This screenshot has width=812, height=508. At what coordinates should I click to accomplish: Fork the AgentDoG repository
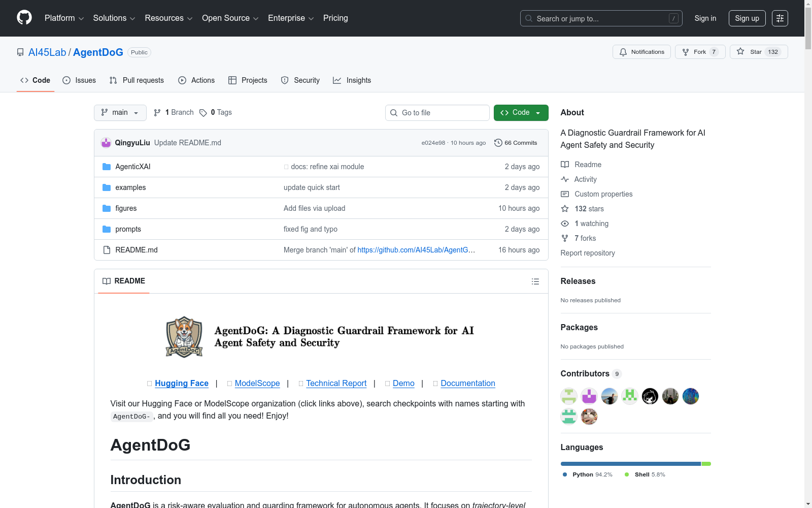[700, 52]
